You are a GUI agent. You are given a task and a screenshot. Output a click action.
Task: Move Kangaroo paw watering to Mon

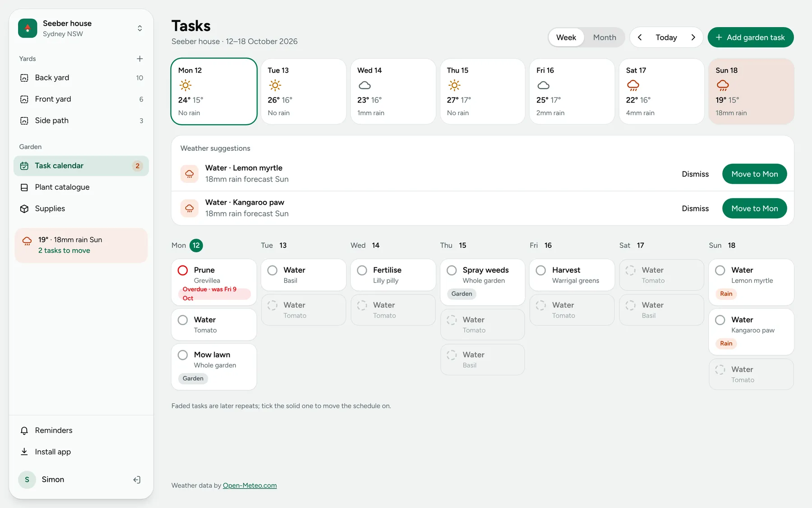[x=755, y=208]
